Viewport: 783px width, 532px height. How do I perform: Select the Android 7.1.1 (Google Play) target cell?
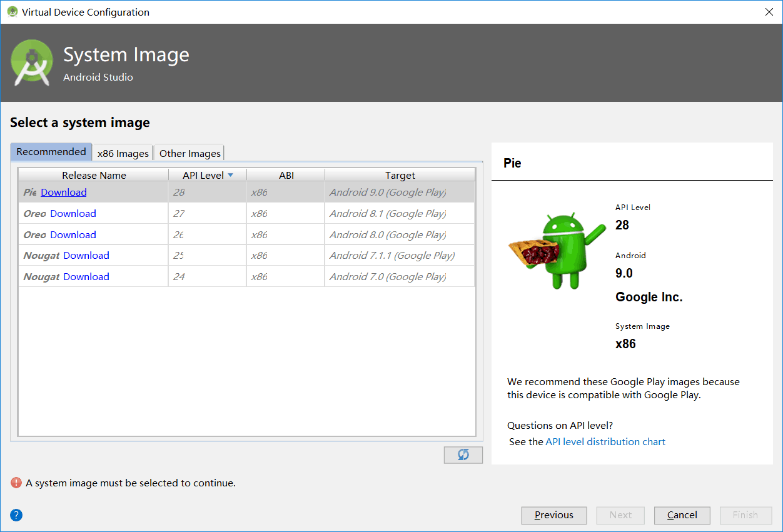pos(400,255)
